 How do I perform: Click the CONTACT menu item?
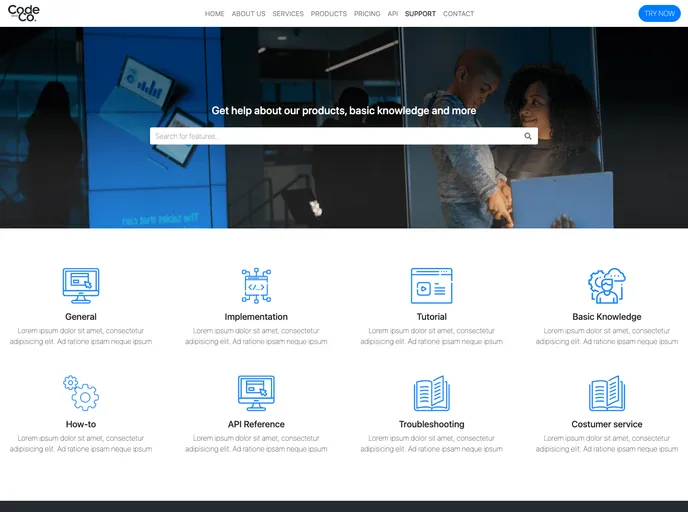(x=458, y=14)
